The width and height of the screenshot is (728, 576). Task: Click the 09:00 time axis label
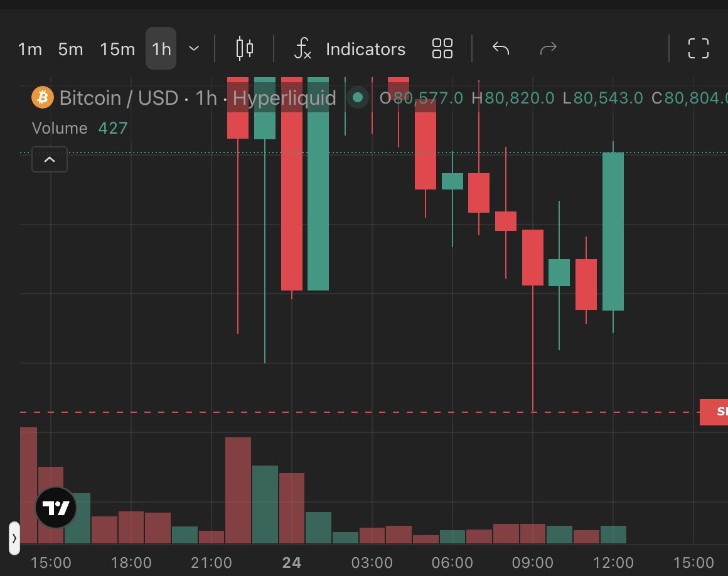pyautogui.click(x=533, y=563)
